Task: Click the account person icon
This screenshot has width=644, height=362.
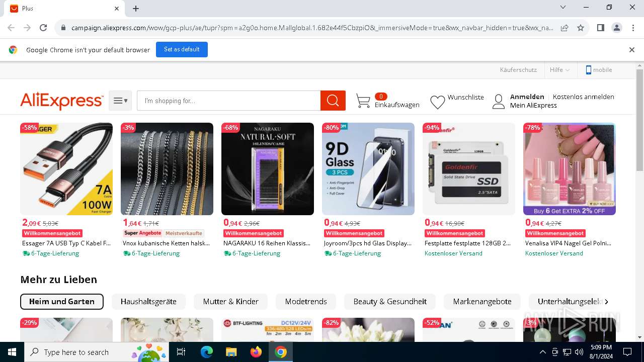Action: [499, 102]
